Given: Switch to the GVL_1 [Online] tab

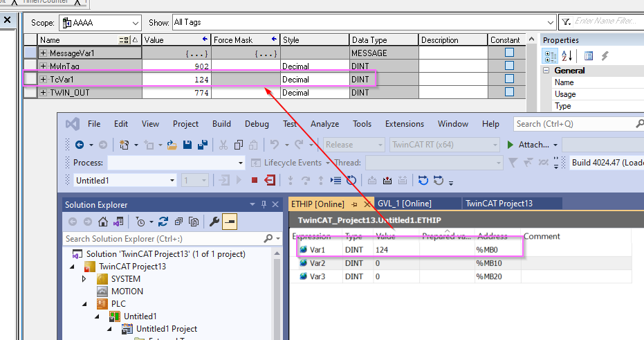Looking at the screenshot, I should (405, 204).
